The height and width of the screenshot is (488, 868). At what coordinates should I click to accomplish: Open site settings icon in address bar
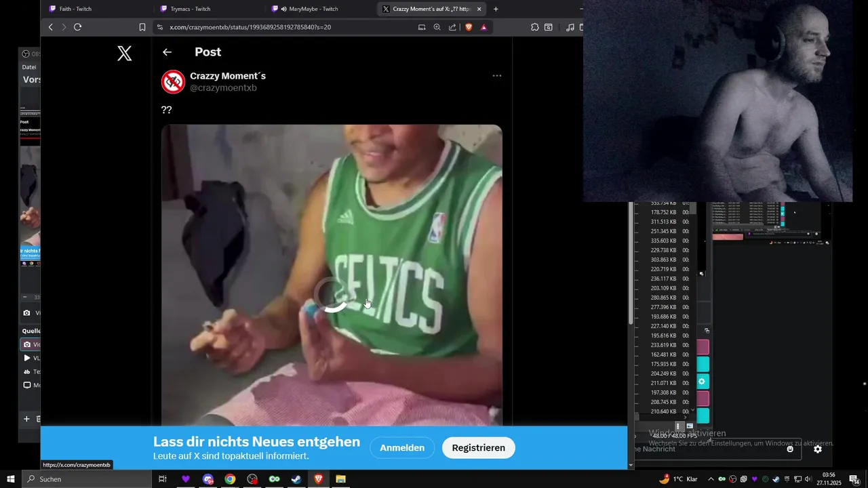pos(160,27)
